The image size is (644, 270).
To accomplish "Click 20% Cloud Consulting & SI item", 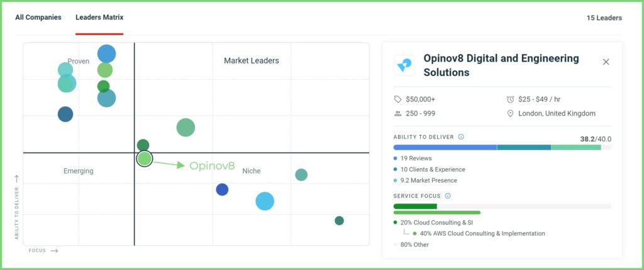I will pyautogui.click(x=434, y=222).
